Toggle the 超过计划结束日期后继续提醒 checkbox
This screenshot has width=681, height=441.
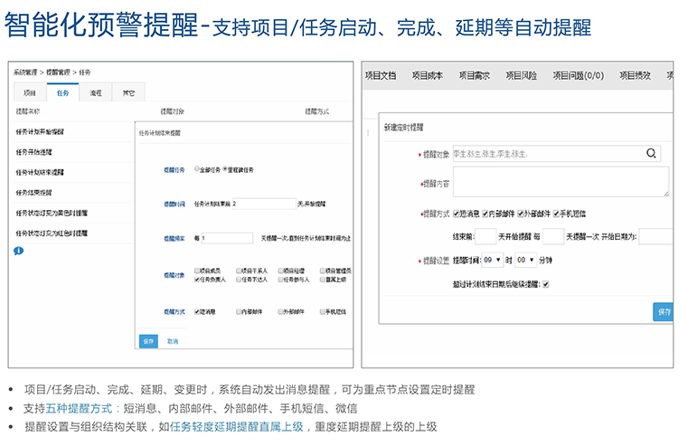coord(546,284)
